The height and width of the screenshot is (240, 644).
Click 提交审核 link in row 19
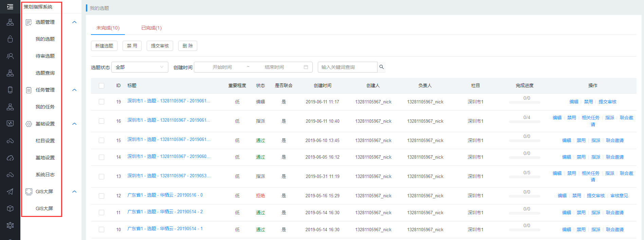coord(607,102)
